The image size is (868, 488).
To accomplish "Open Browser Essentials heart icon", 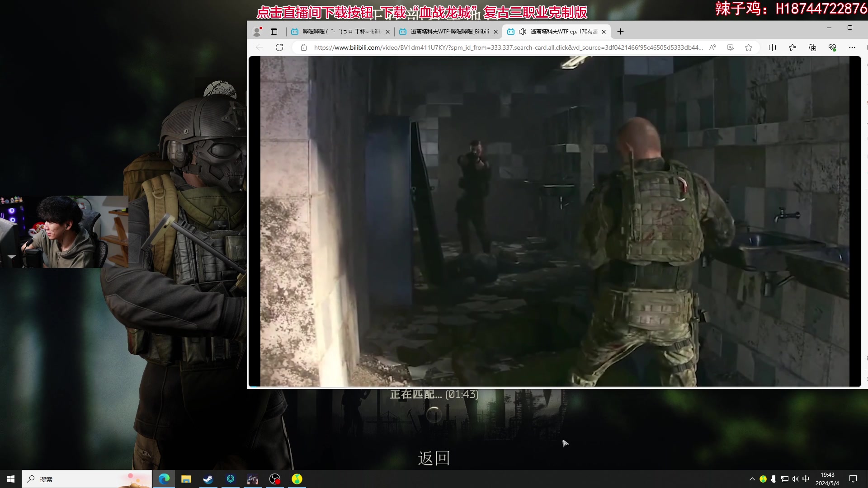I will coord(832,47).
